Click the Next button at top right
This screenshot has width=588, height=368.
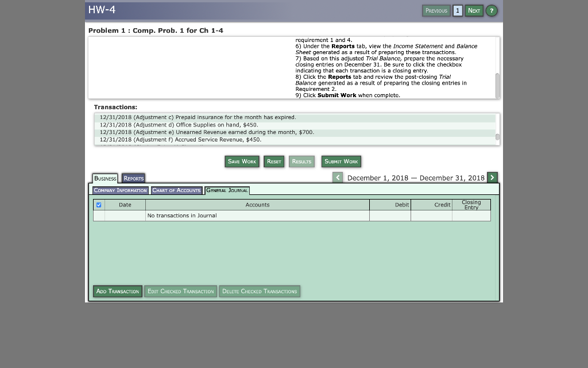474,10
